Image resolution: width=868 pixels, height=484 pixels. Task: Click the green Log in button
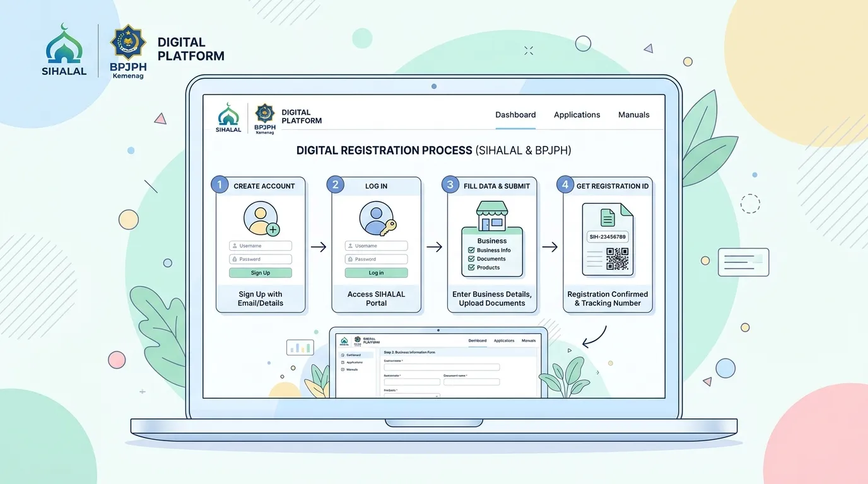coord(377,273)
